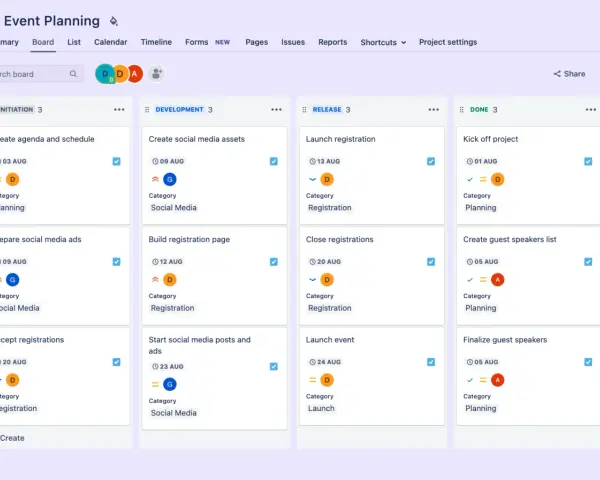Open the Development column more options menu
Viewport: 600px width, 480px height.
pyautogui.click(x=276, y=109)
